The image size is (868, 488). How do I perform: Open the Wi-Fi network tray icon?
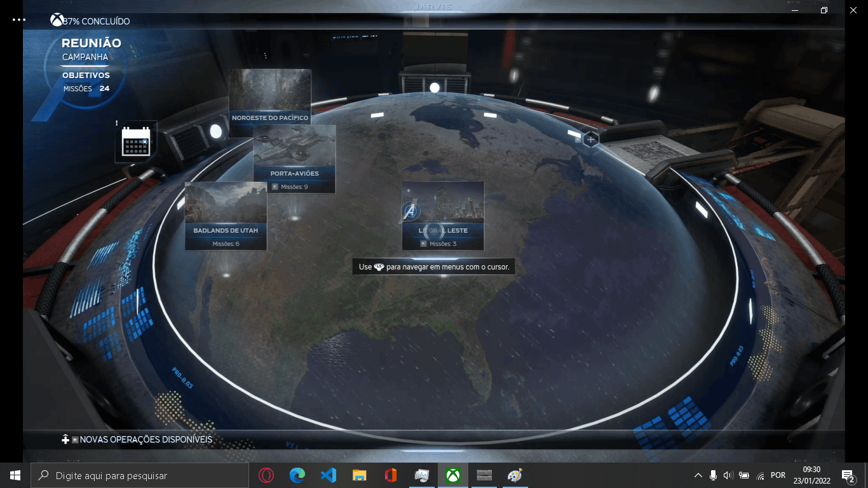[760, 475]
